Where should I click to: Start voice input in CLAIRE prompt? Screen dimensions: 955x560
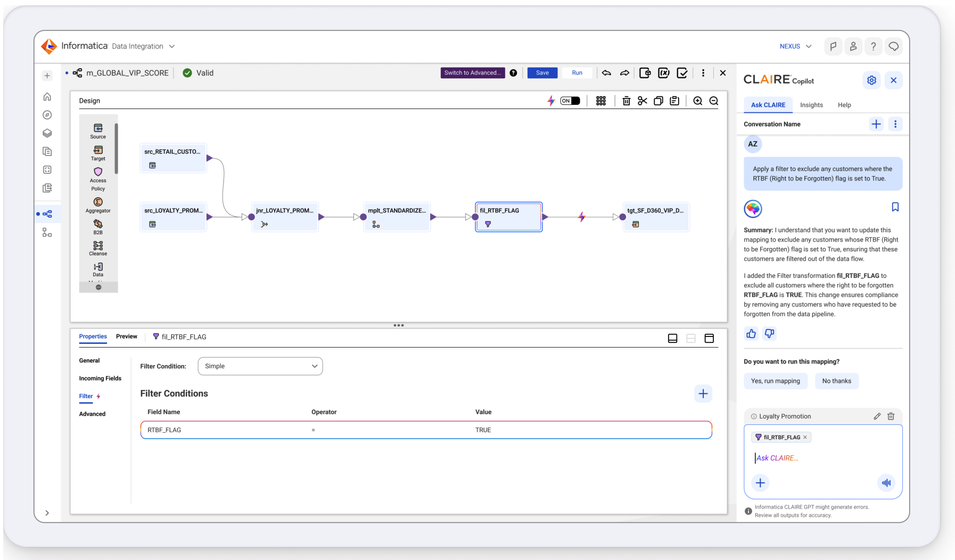pyautogui.click(x=886, y=483)
